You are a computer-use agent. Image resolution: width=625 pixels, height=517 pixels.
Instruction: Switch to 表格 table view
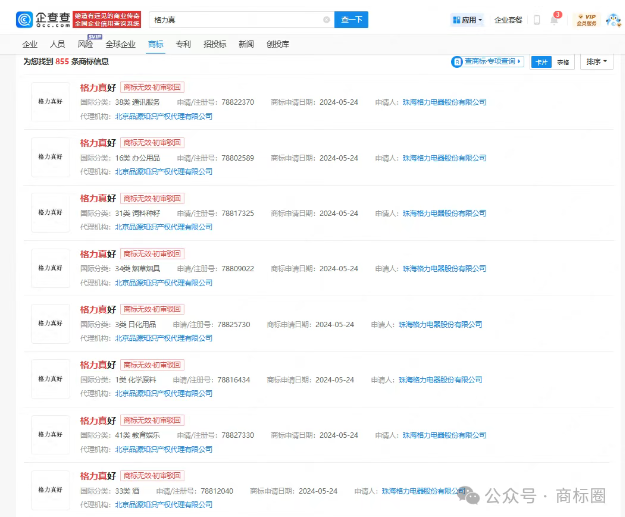pyautogui.click(x=564, y=62)
